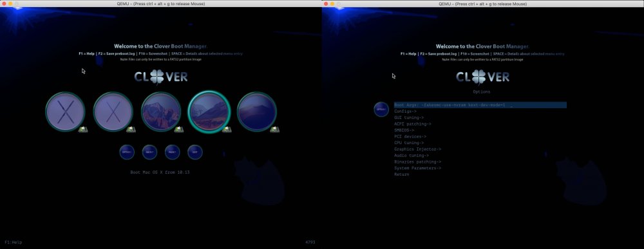The height and width of the screenshot is (249, 644).
Task: Open the ACPI patching submenu
Action: click(x=413, y=124)
